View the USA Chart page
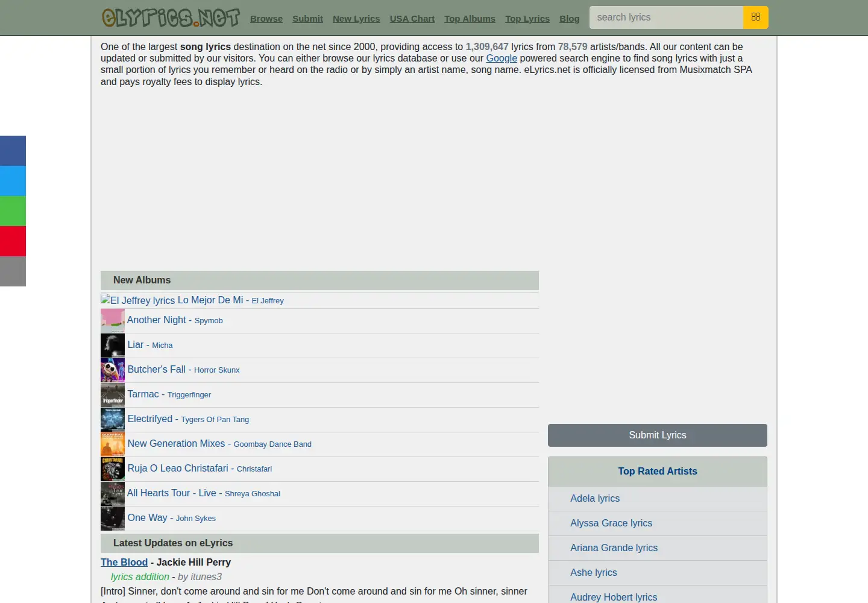The height and width of the screenshot is (603, 868). point(412,19)
